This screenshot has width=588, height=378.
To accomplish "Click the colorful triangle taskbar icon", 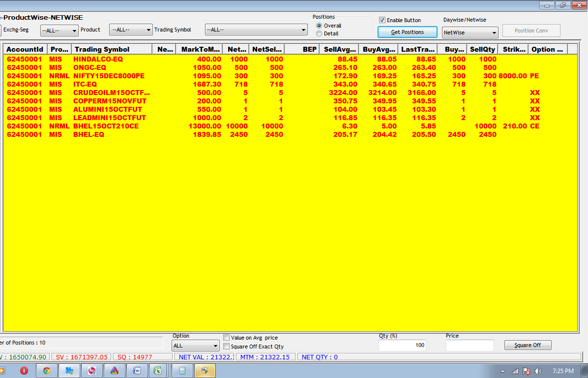I will (x=115, y=371).
